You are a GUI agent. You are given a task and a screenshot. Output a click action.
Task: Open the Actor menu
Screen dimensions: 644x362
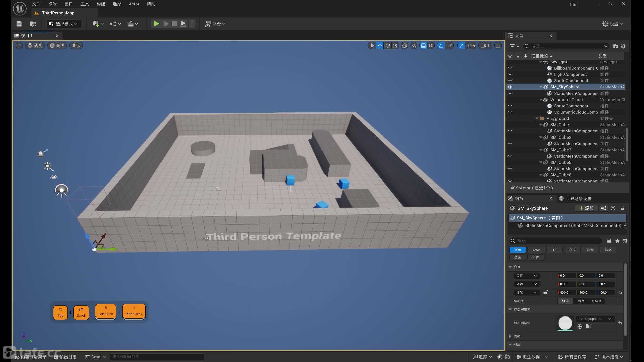(134, 4)
